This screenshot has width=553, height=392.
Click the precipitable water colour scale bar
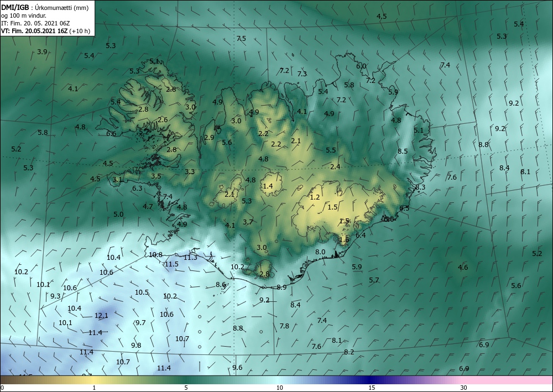276,380
